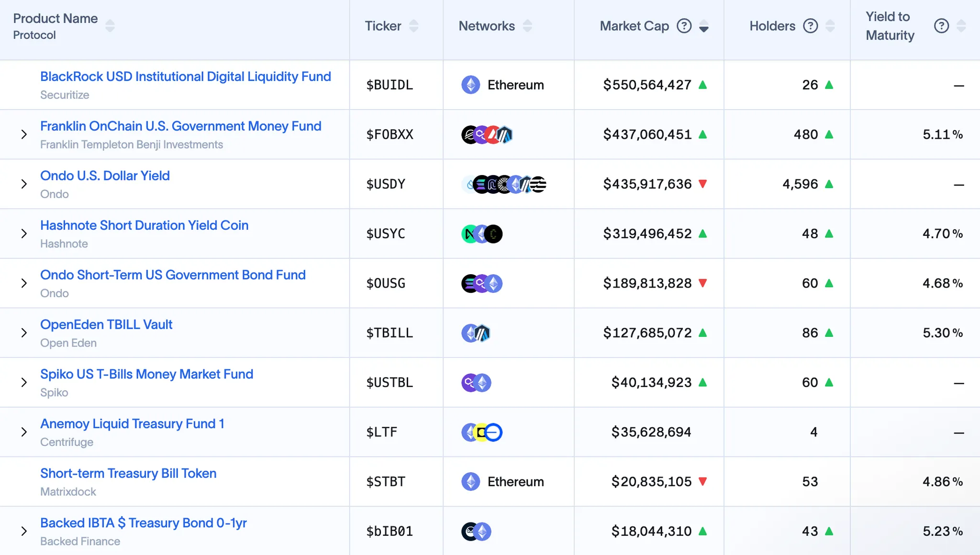The image size is (980, 555).
Task: Click the Holders header label
Action: [772, 26]
